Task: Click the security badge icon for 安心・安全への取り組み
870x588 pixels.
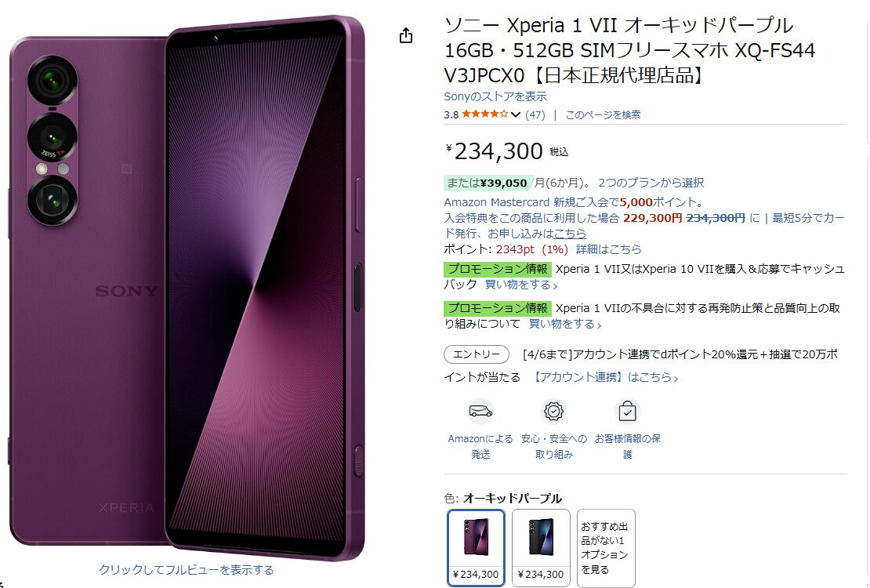Action: [553, 412]
